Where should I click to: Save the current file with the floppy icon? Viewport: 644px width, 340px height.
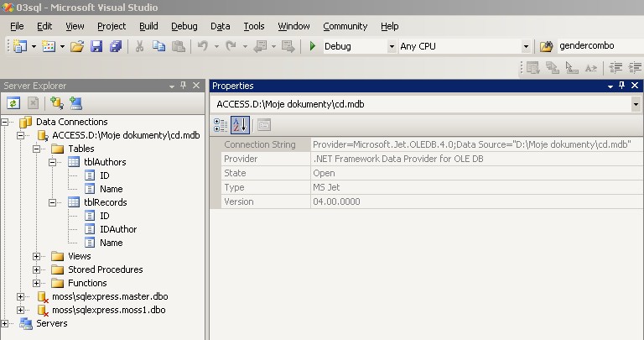pos(96,46)
